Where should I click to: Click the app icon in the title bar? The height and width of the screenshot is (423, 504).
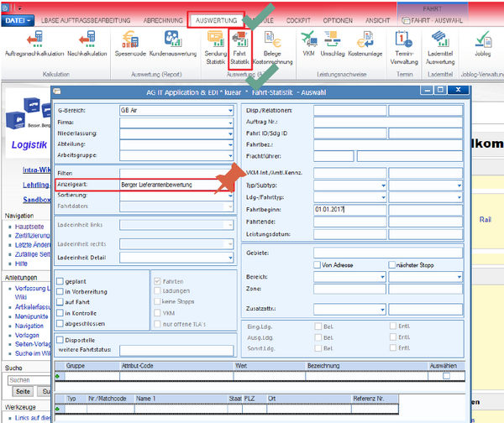tap(5, 8)
